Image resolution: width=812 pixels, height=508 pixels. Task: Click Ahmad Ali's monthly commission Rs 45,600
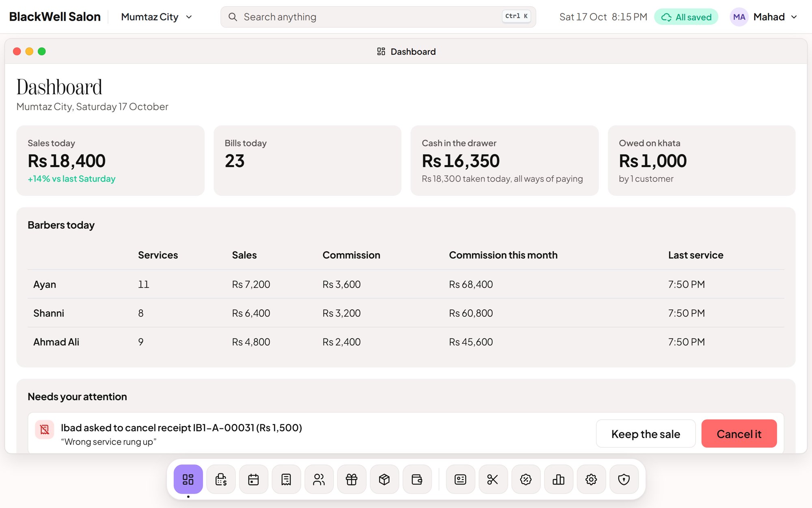coord(471,342)
